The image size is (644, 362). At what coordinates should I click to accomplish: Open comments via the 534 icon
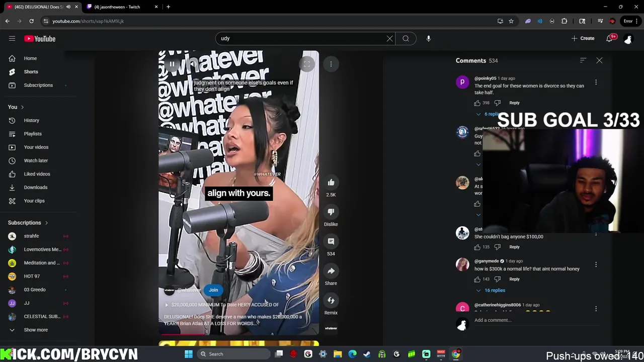331,241
